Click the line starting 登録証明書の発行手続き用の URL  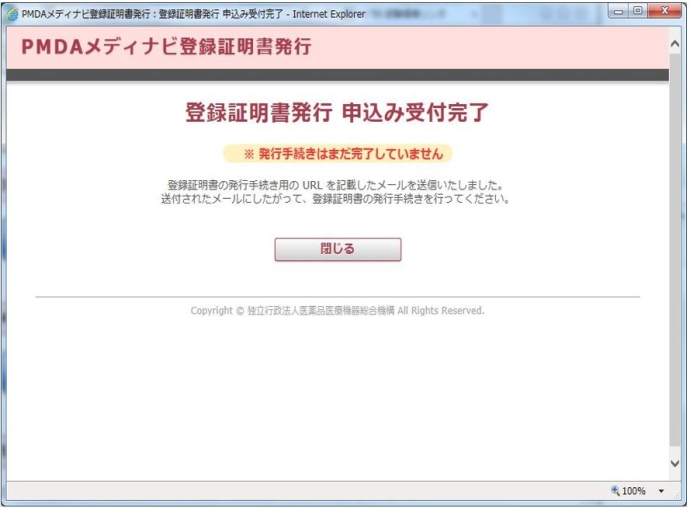[x=335, y=185]
